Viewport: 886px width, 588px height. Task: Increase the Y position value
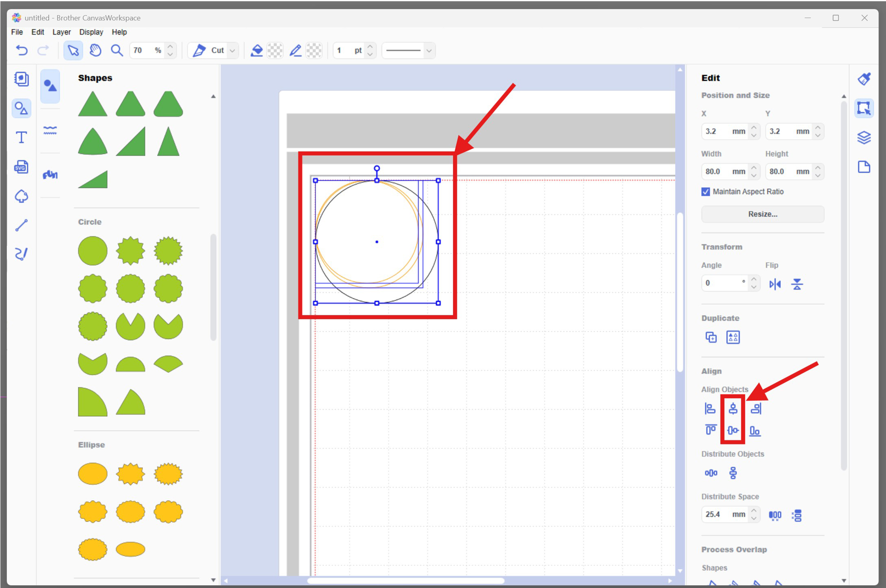coord(818,127)
